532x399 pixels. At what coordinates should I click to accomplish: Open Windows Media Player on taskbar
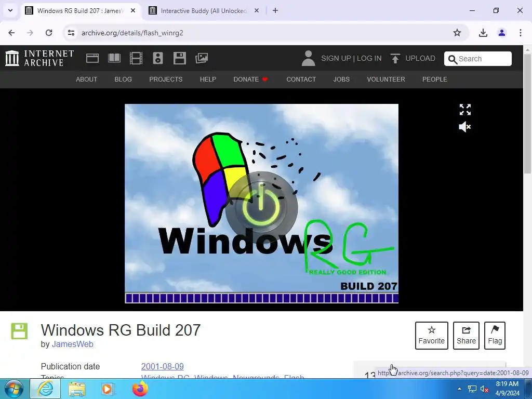point(108,389)
